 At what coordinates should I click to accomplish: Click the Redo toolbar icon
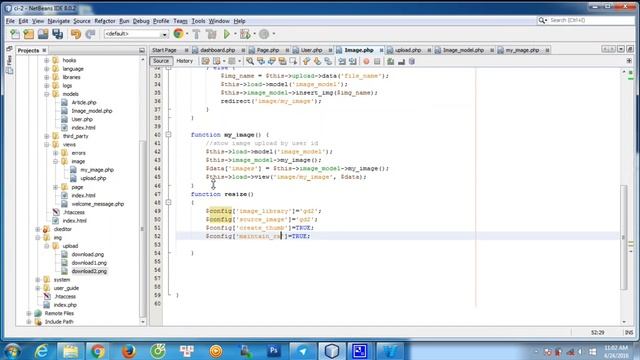[x=90, y=34]
